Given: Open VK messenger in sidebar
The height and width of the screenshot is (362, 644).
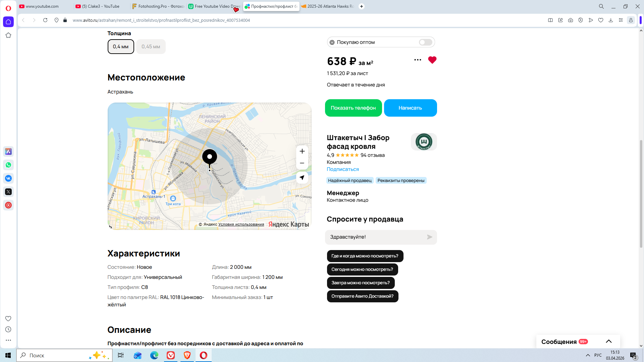Looking at the screenshot, I should coord(8,178).
